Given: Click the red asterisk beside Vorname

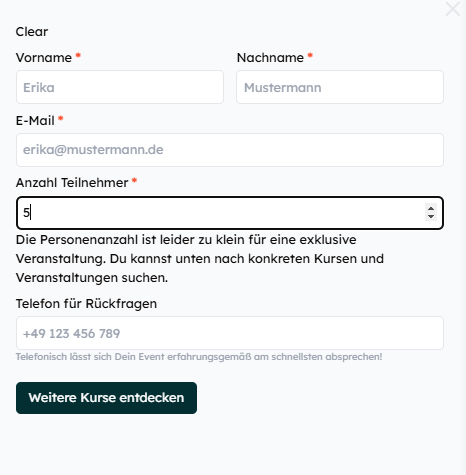Looking at the screenshot, I should [78, 55].
